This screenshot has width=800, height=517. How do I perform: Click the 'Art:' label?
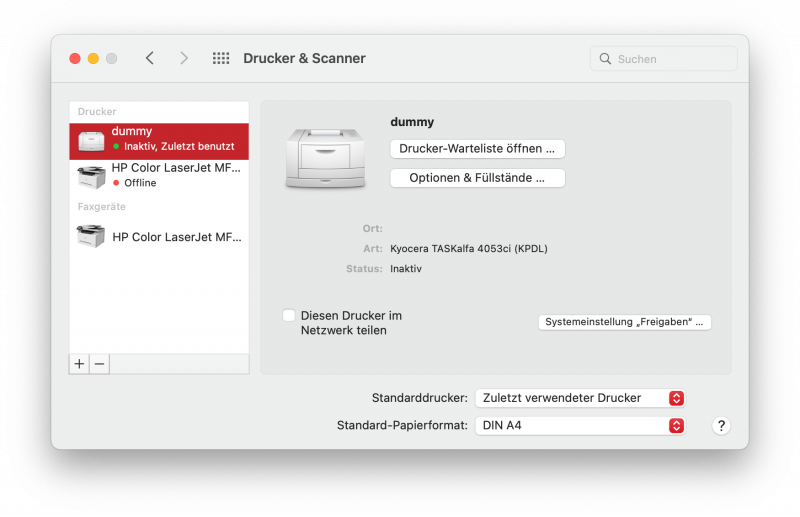click(x=373, y=249)
